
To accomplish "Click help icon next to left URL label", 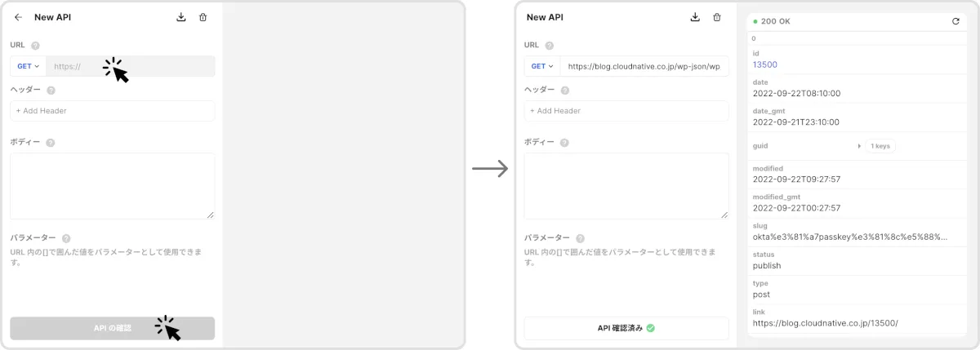I will (x=35, y=46).
